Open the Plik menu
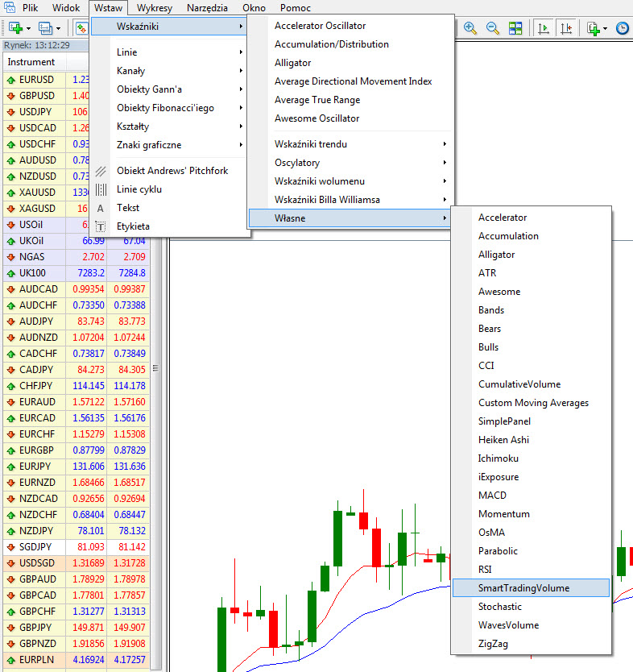 (x=30, y=8)
